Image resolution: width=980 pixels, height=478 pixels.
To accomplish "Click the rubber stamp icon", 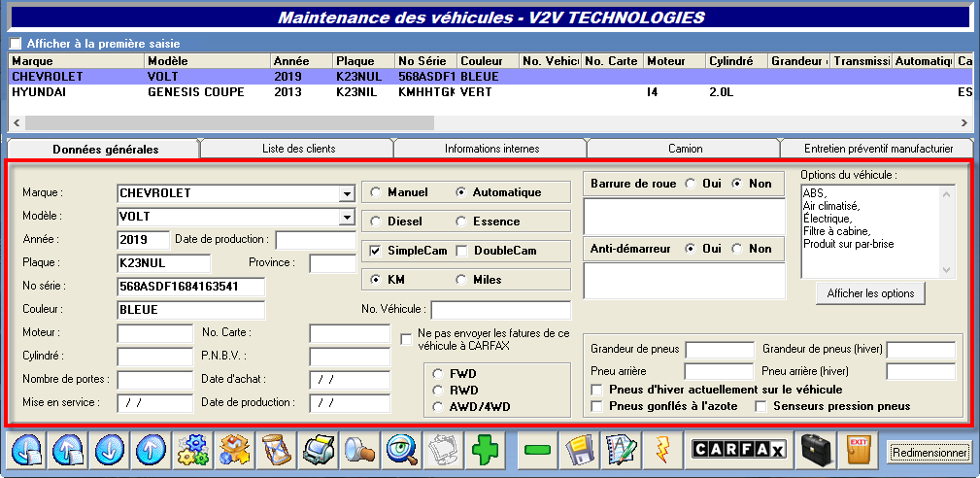I will pyautogui.click(x=358, y=449).
